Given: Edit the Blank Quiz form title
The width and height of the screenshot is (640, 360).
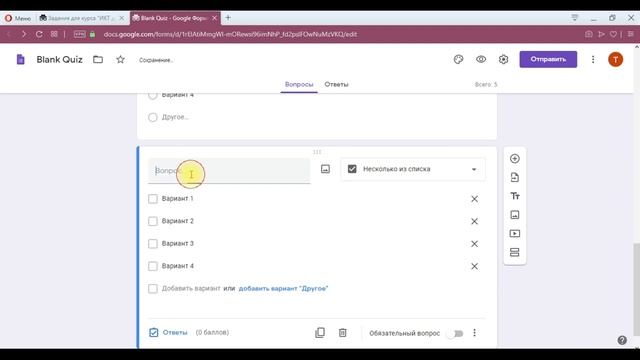Looking at the screenshot, I should [x=60, y=60].
